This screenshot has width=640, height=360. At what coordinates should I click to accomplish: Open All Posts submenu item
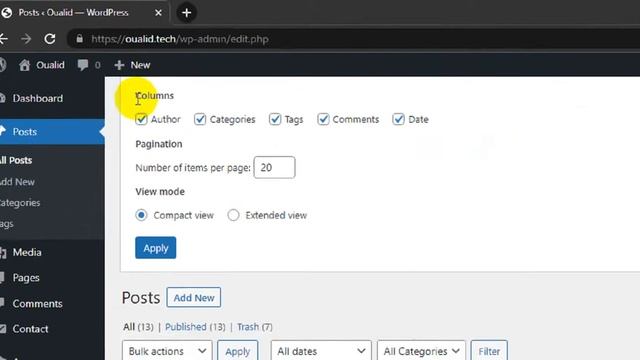coord(16,160)
